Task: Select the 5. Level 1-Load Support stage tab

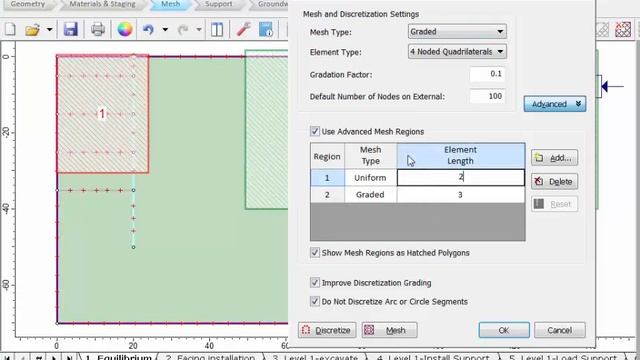Action: point(562,357)
